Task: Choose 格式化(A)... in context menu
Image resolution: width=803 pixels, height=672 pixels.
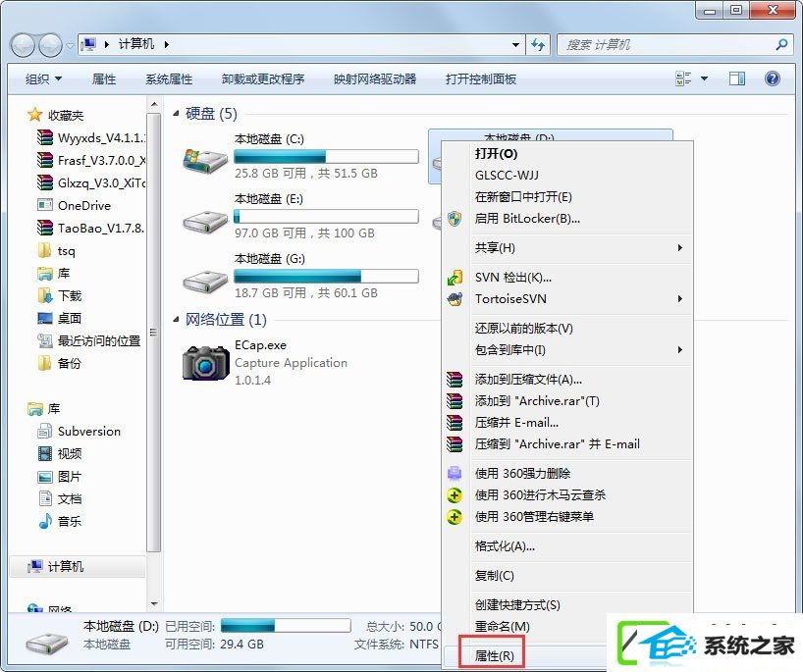Action: [x=567, y=546]
